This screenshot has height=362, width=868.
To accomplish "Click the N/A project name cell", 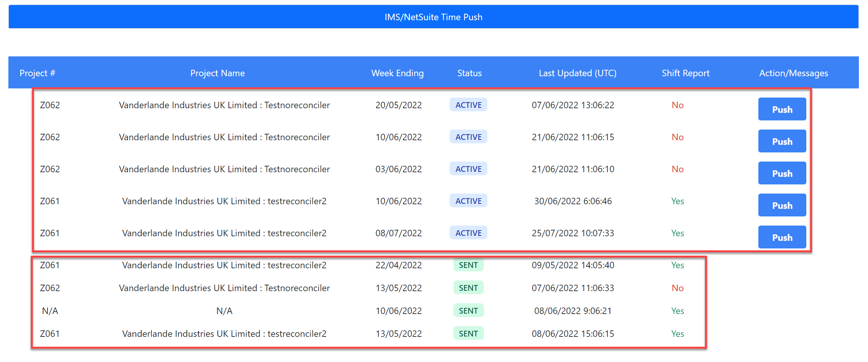I will (224, 311).
